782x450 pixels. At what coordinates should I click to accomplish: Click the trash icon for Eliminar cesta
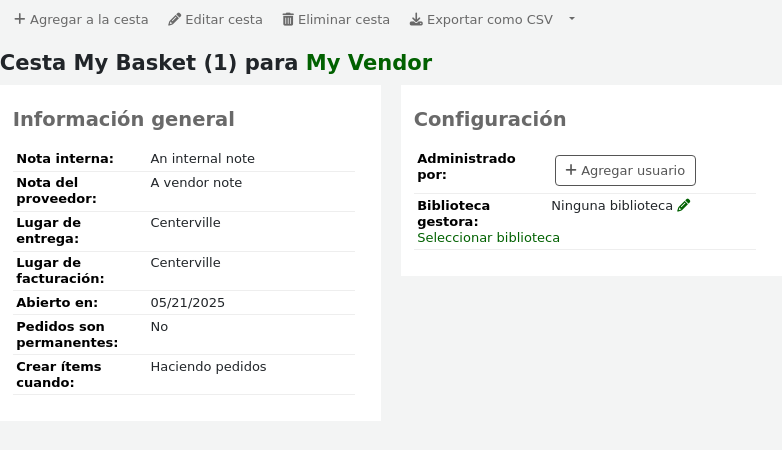(x=288, y=19)
